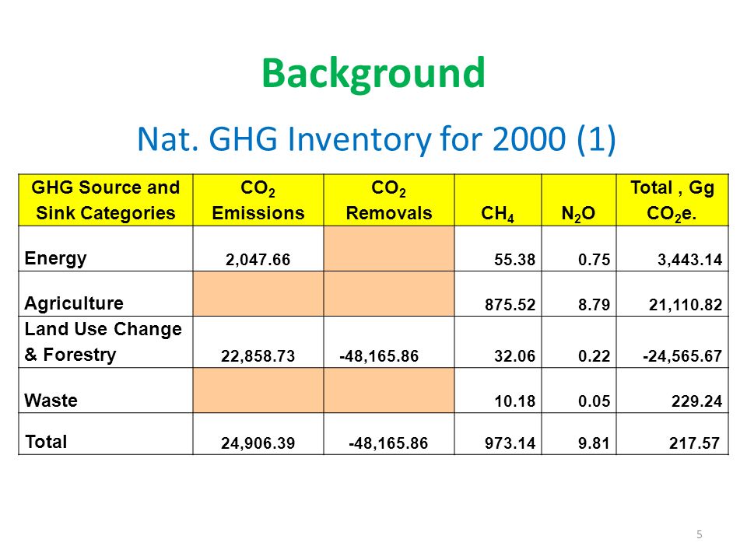This screenshot has width=747, height=560.
Task: Click Land Use emissions value 22,858.73
Action: click(258, 356)
